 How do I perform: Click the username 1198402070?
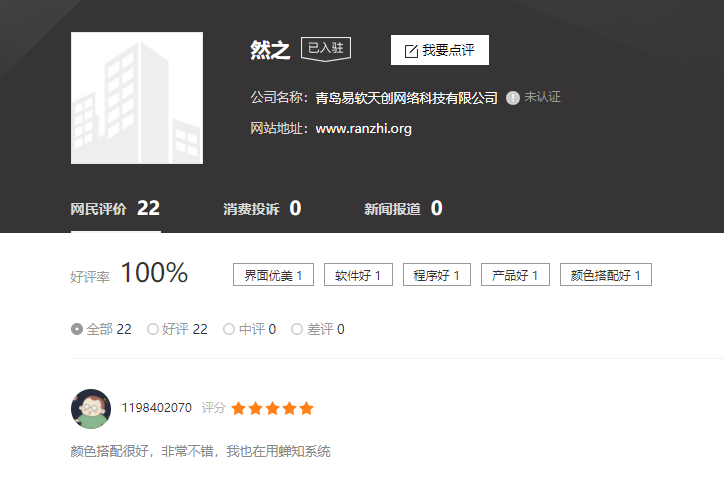pos(157,408)
